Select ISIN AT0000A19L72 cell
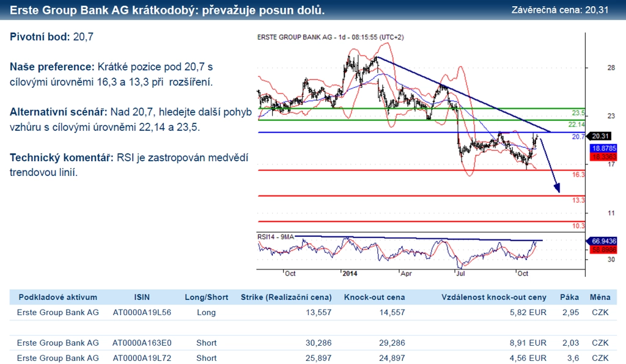626x364 pixels. (x=142, y=358)
